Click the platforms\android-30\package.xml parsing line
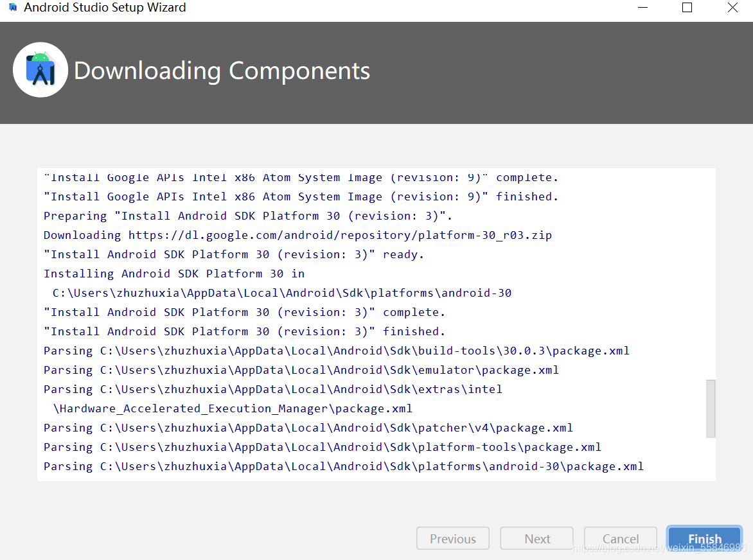The image size is (753, 560). click(344, 466)
